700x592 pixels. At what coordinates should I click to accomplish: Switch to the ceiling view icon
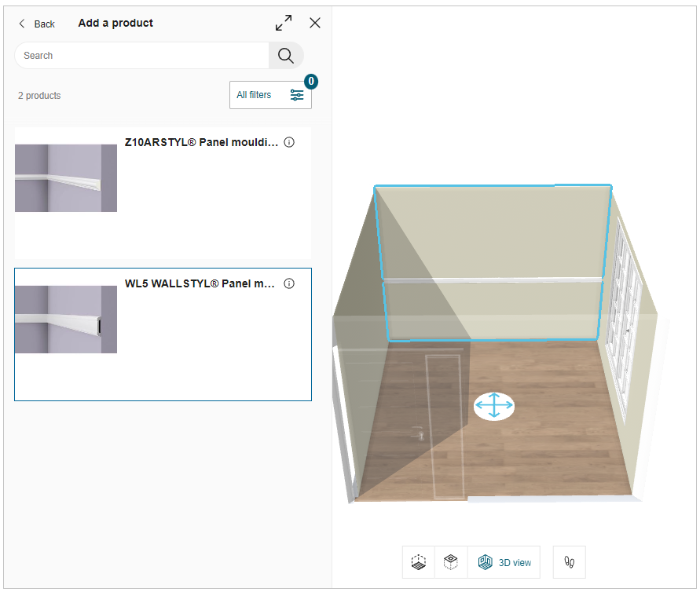tap(451, 562)
